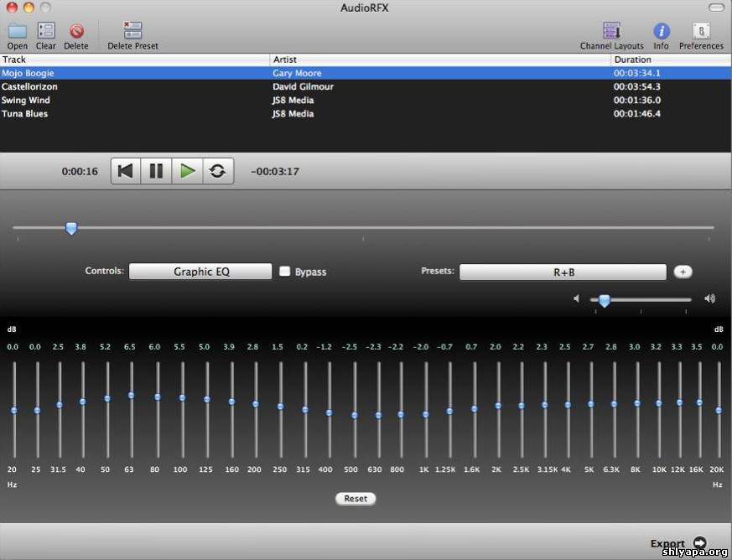Viewport: 732px width, 560px height.
Task: Show the Info panel
Action: 662,31
